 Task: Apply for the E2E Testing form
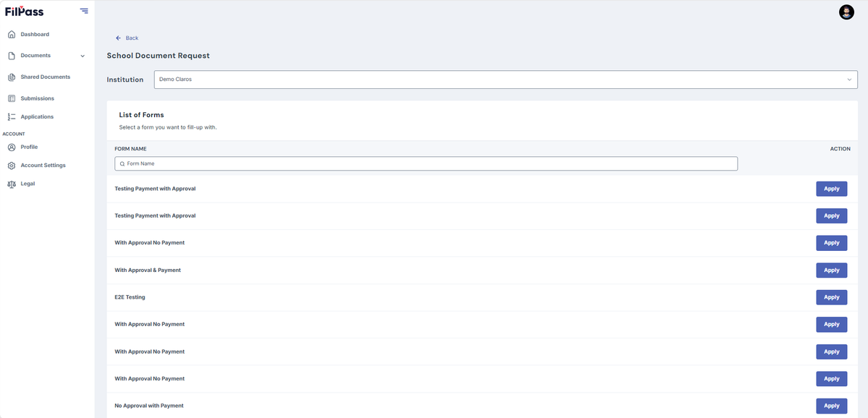click(832, 297)
